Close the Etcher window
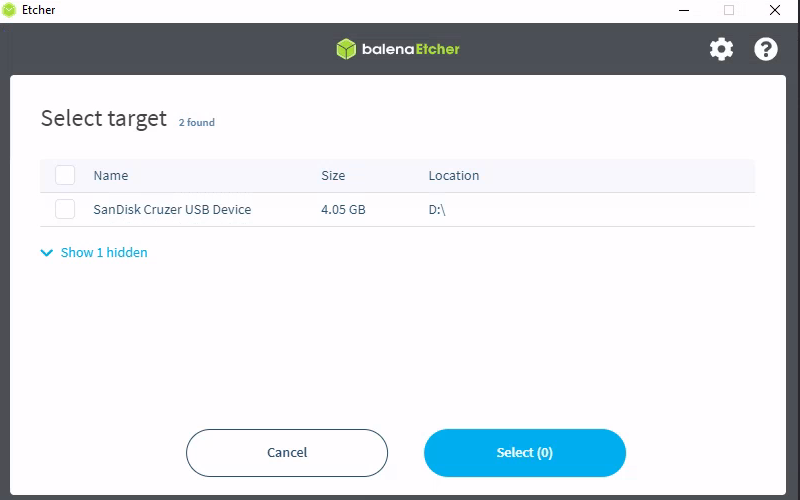The width and height of the screenshot is (800, 500). (775, 10)
